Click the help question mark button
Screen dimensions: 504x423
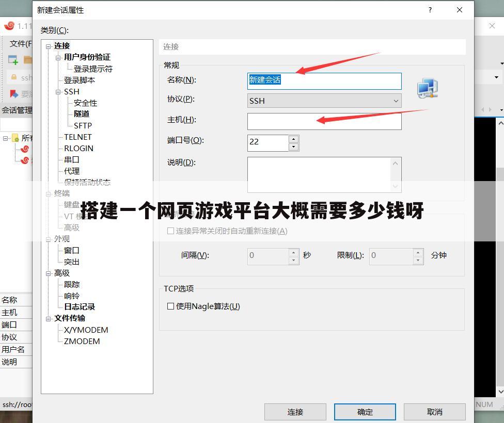point(430,10)
